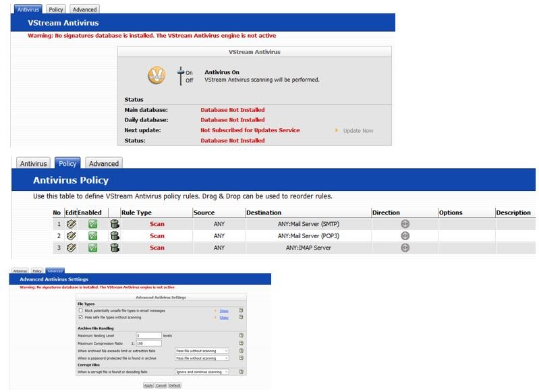Click the 'Destination' column header
Screen dimensions: 539x392
point(264,213)
